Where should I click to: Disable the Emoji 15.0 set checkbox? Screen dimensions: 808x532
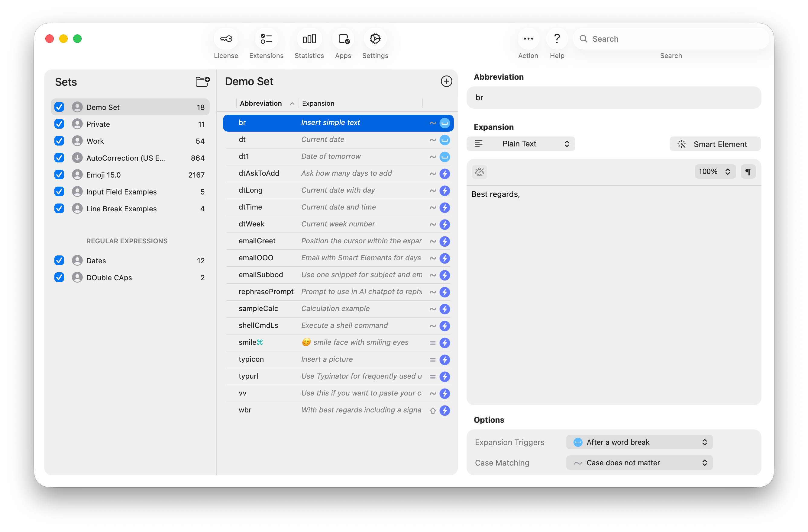click(x=60, y=175)
